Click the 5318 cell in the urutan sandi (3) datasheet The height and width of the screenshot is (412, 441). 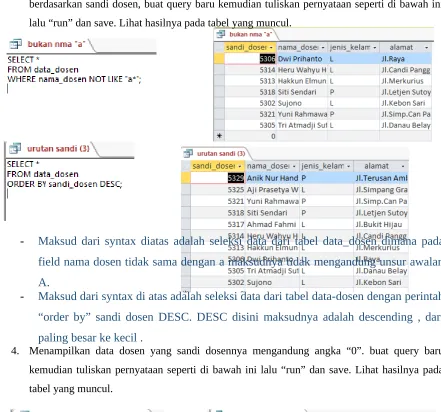tap(218, 213)
